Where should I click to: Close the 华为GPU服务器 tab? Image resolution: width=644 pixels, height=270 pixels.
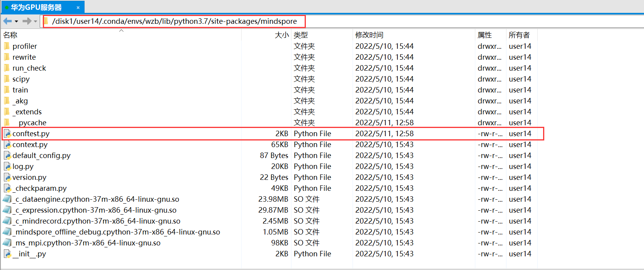pyautogui.click(x=78, y=7)
